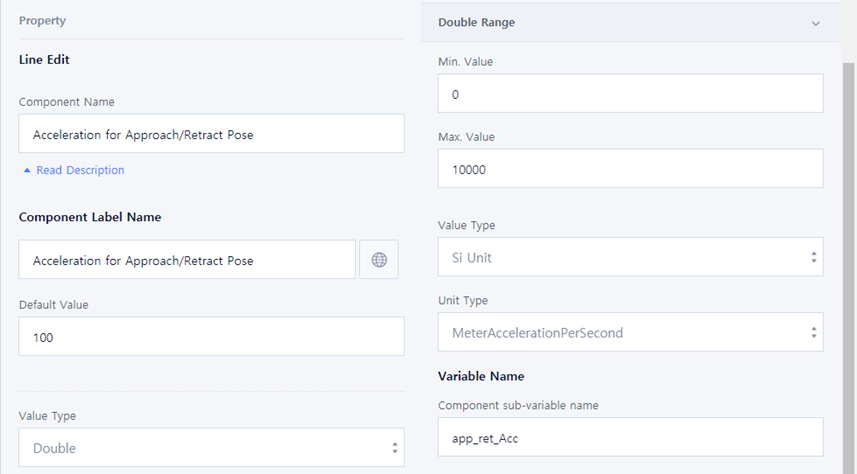
Task: Click the Property panel header
Action: 42,20
